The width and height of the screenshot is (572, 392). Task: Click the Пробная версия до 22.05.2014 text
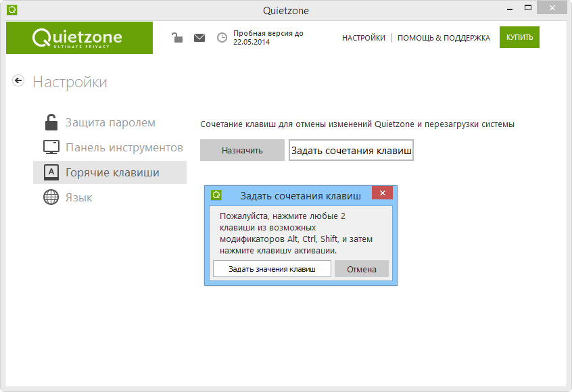(268, 38)
